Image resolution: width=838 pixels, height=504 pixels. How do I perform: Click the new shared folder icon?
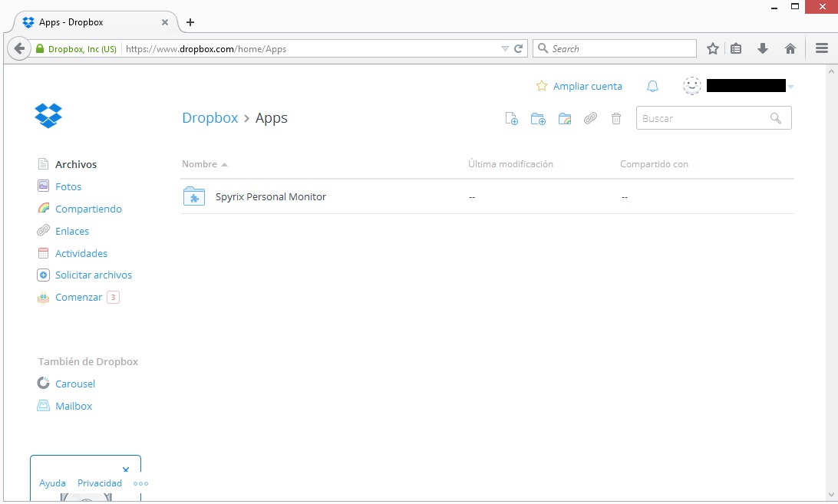click(564, 119)
